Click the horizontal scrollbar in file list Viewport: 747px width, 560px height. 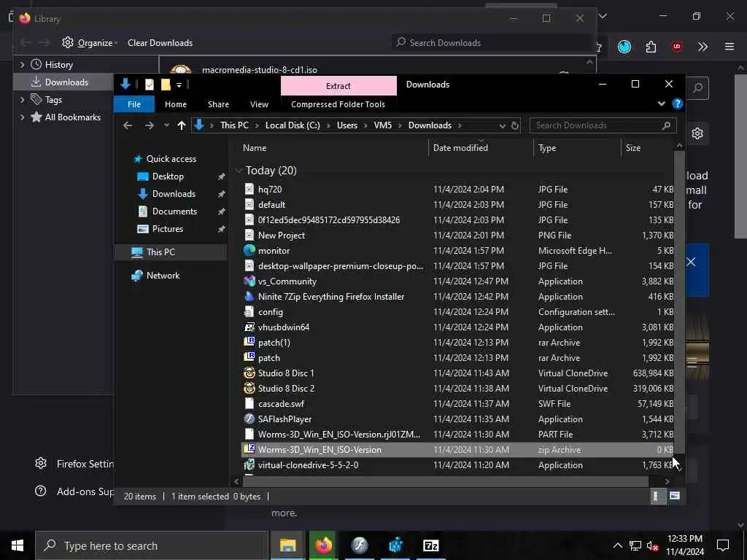pos(446,481)
